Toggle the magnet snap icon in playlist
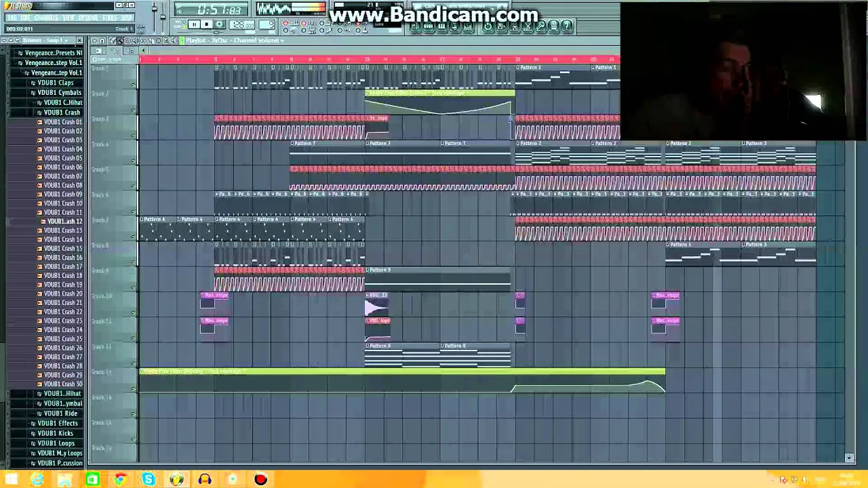Image resolution: width=868 pixels, height=488 pixels. tap(102, 41)
